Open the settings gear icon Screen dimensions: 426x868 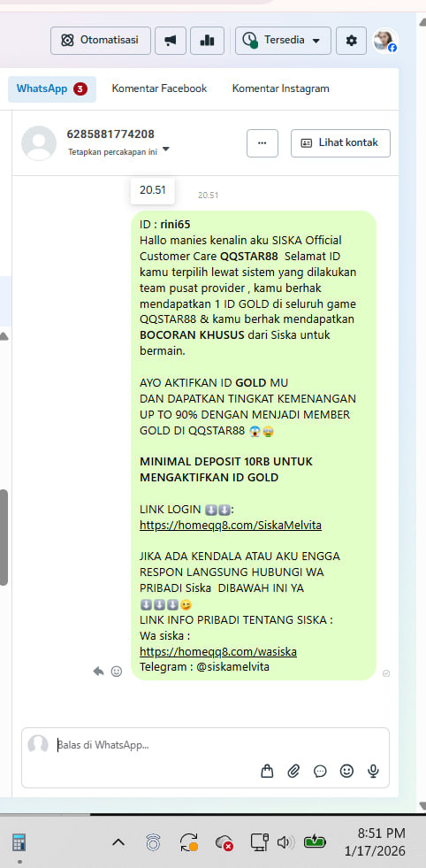[351, 41]
